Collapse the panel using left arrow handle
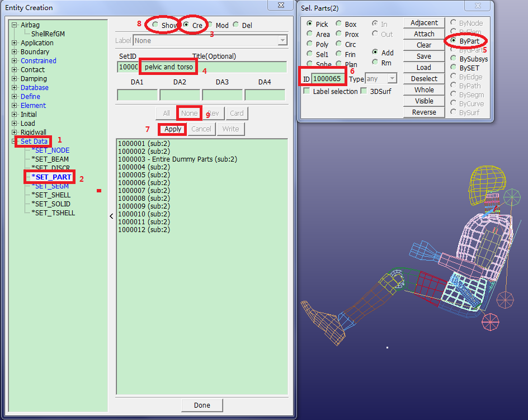 111,216
